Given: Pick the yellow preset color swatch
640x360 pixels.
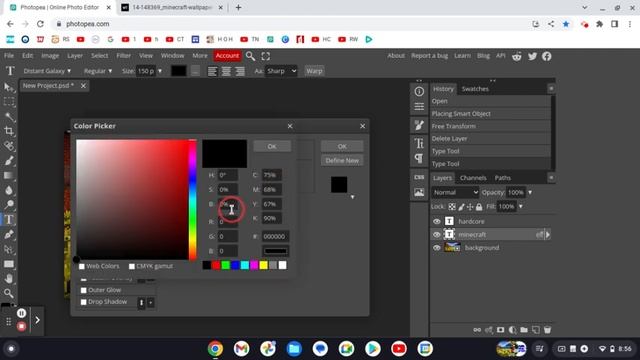Looking at the screenshot, I should click(264, 265).
